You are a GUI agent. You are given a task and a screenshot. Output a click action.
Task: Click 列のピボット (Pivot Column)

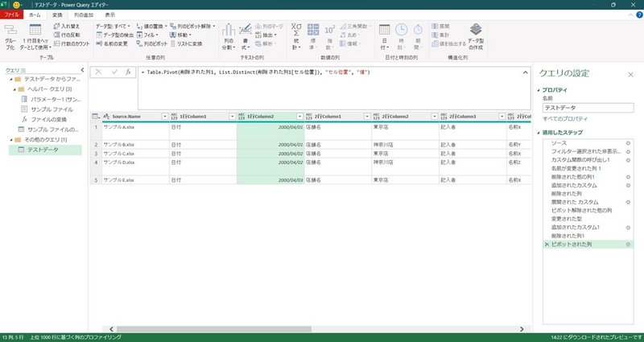152,43
